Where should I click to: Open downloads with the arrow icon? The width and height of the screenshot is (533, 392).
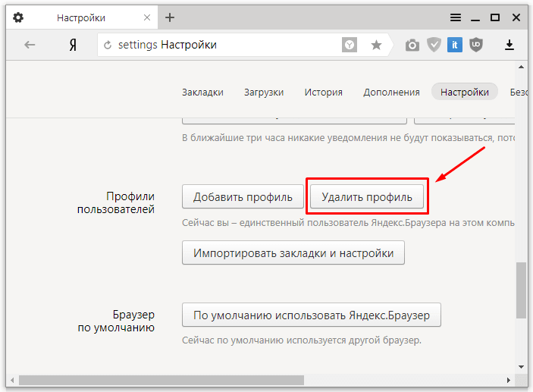tap(509, 45)
